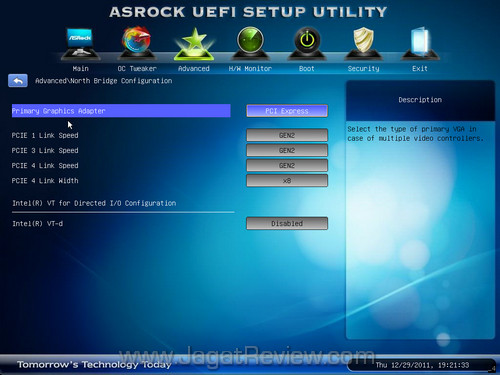Open the H/W Monitor radar icon
This screenshot has height=375, width=500.
250,43
